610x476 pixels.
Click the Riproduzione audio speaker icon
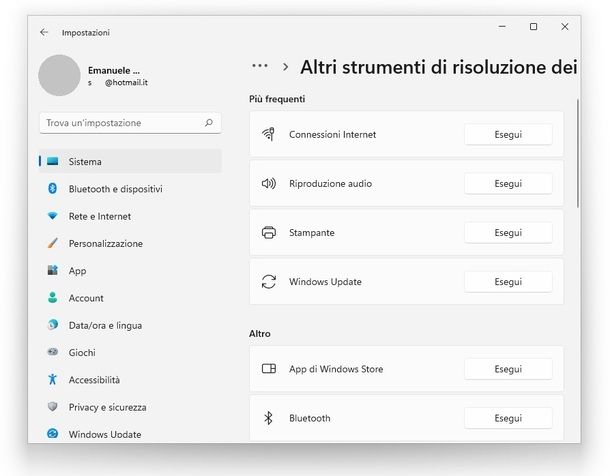[x=269, y=183]
